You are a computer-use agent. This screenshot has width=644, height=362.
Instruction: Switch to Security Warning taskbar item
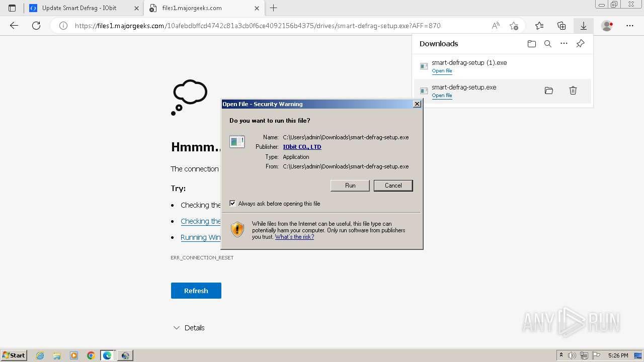(125, 355)
